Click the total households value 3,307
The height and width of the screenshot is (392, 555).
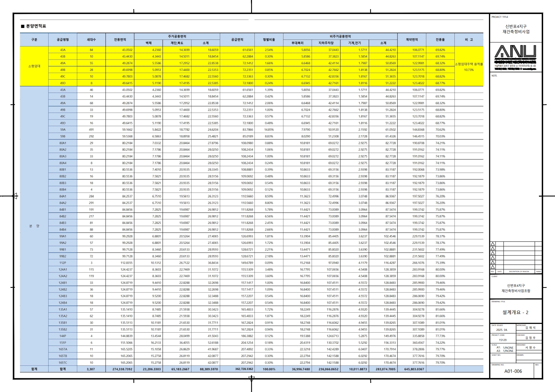(91, 369)
